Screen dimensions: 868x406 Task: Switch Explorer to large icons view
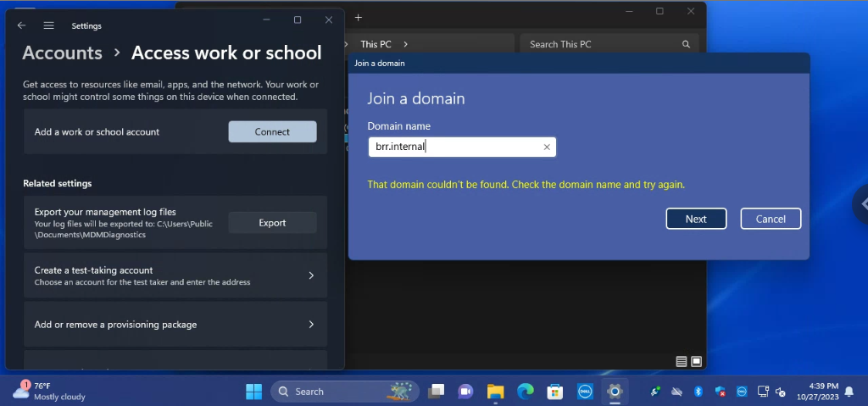point(697,362)
